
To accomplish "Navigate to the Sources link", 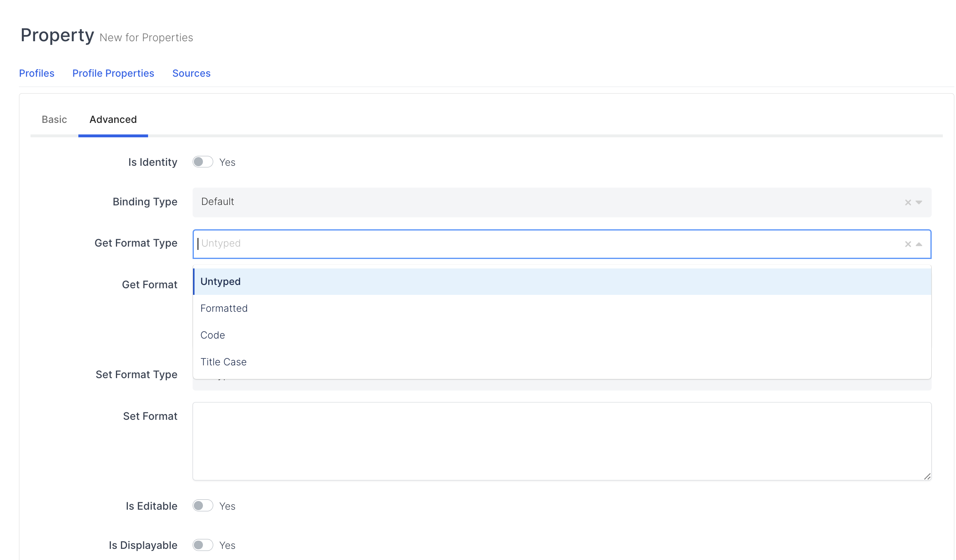I will [191, 73].
